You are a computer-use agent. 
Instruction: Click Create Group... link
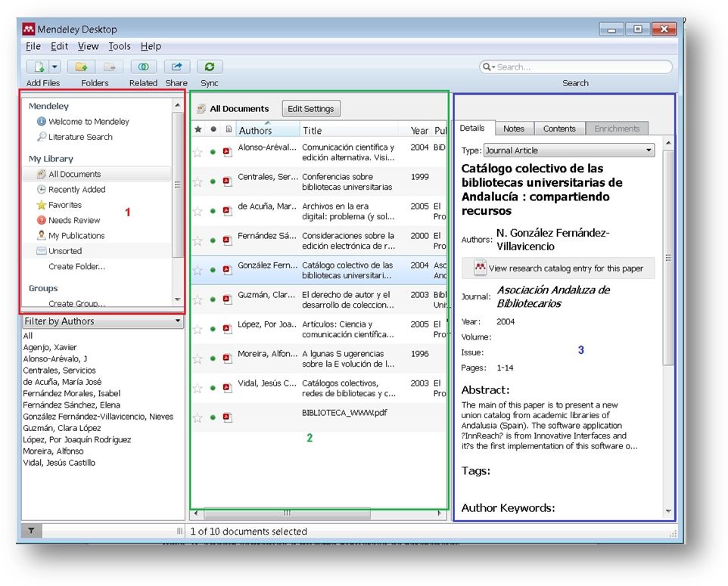pyautogui.click(x=76, y=303)
